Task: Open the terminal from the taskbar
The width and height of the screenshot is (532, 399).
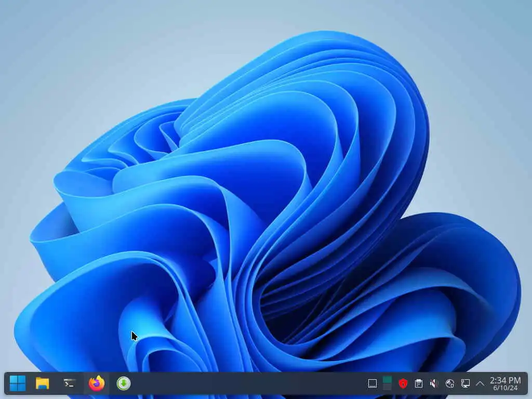Action: coord(70,383)
